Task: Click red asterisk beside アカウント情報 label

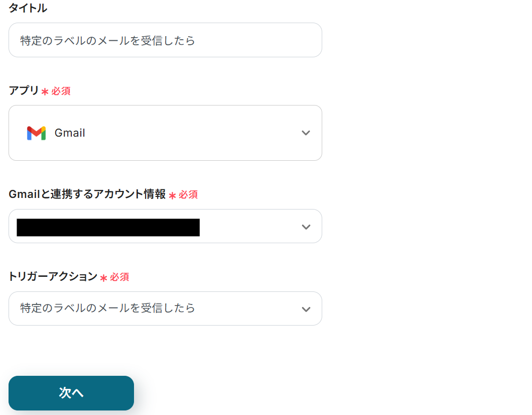Action: [172, 195]
